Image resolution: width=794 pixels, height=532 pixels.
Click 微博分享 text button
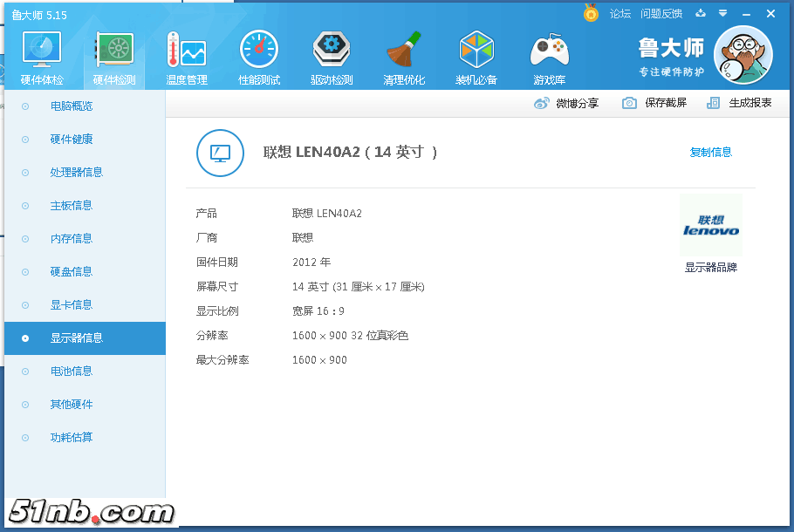pos(578,103)
